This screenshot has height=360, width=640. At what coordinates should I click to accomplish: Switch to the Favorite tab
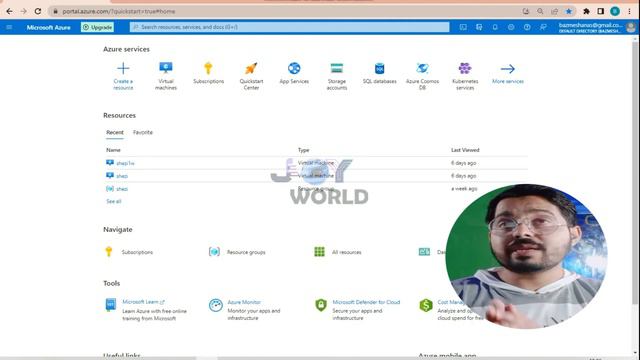(143, 132)
